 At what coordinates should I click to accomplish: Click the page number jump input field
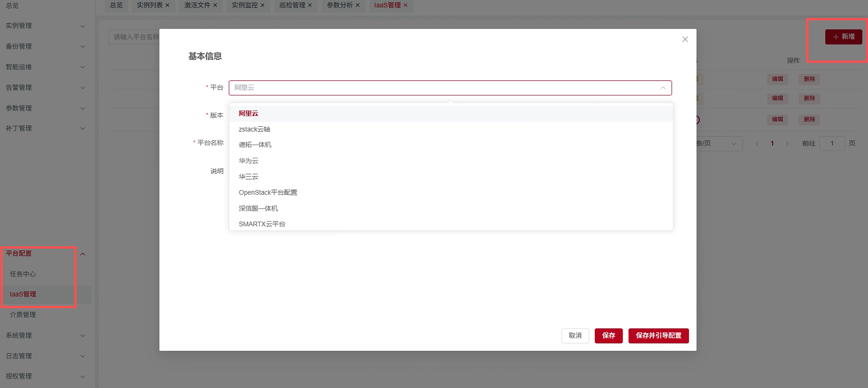click(832, 144)
